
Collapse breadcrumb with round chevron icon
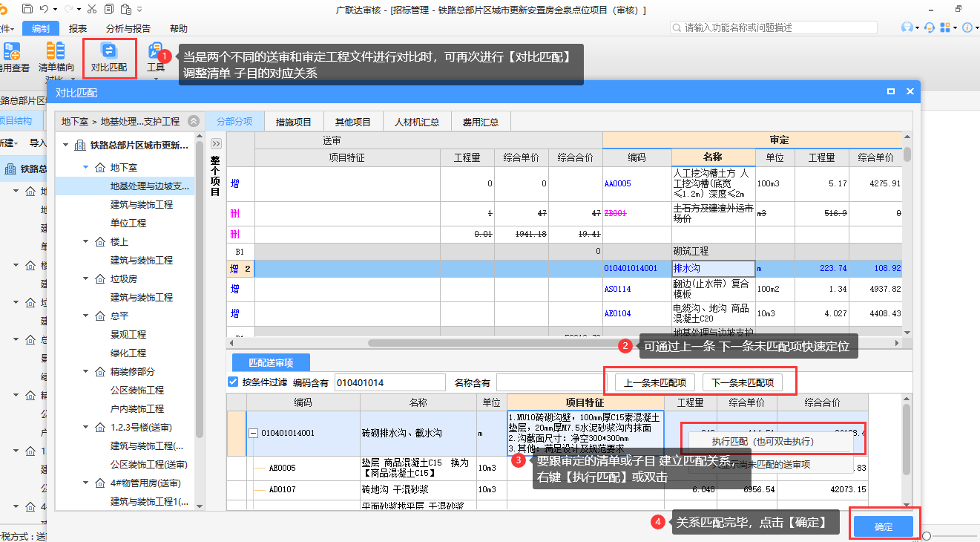(x=194, y=121)
